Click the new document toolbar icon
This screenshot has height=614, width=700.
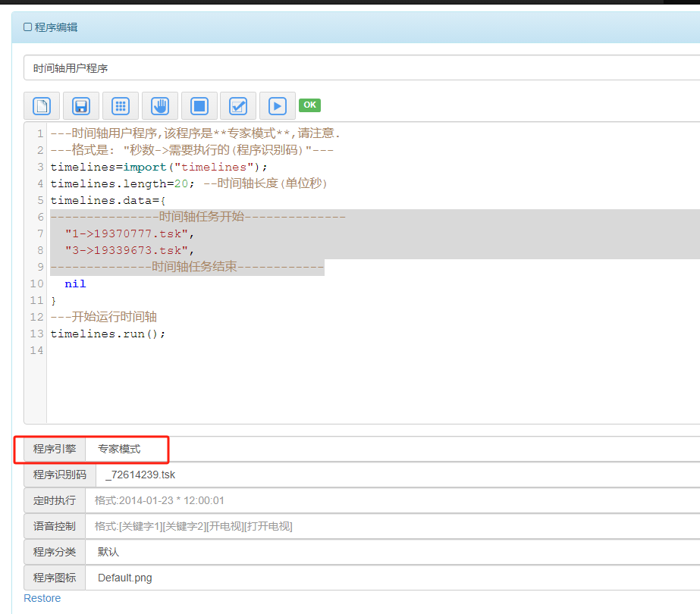(42, 106)
